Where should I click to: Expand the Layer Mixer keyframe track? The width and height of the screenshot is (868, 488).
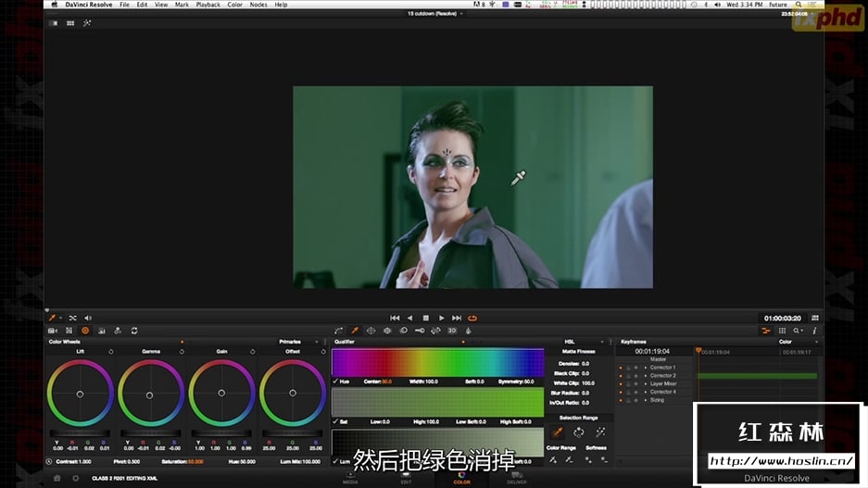[x=646, y=383]
